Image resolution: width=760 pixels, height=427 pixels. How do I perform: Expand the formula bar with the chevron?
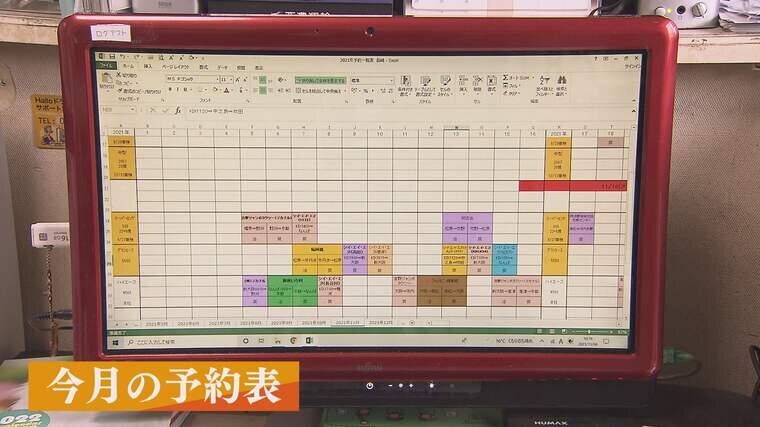click(x=633, y=111)
